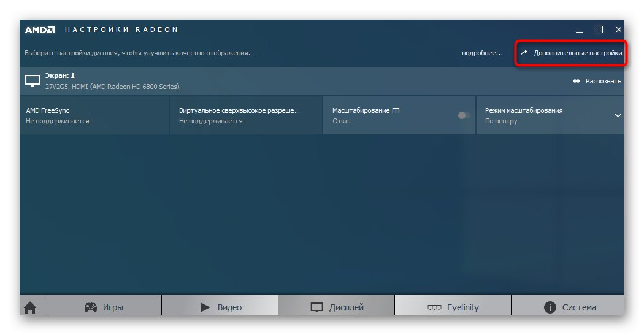Expand Режим масштабирования dropdown
The width and height of the screenshot is (644, 335).
[x=618, y=115]
